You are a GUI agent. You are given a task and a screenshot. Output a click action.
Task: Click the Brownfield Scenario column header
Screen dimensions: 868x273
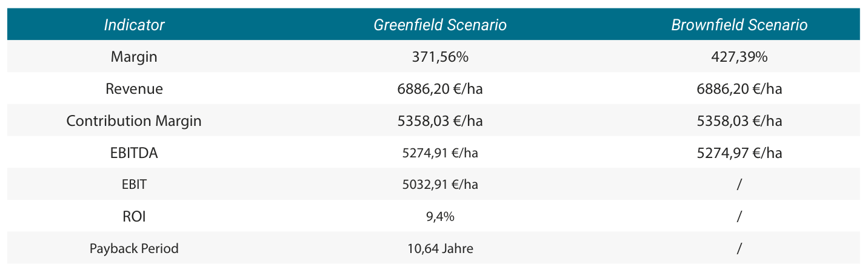click(739, 25)
